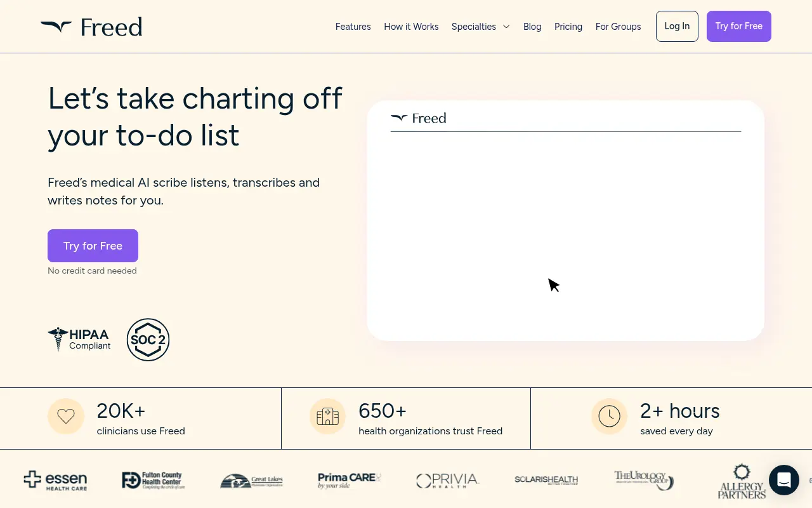This screenshot has height=508, width=812.
Task: Visit the Blog link
Action: (532, 27)
